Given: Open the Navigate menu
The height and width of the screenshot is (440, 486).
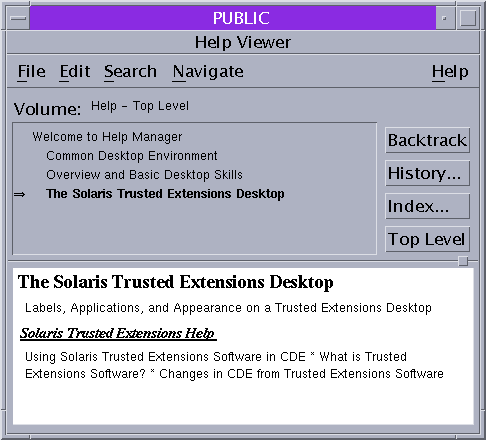Looking at the screenshot, I should pyautogui.click(x=208, y=71).
